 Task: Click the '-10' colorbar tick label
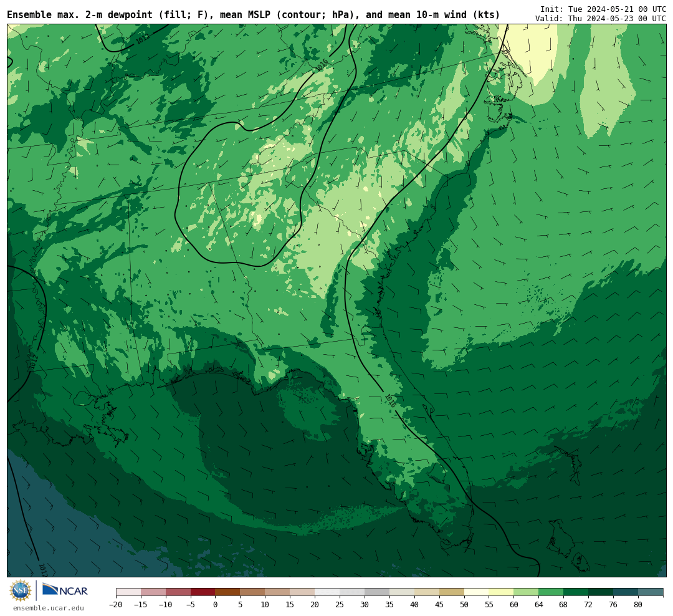pyautogui.click(x=166, y=605)
